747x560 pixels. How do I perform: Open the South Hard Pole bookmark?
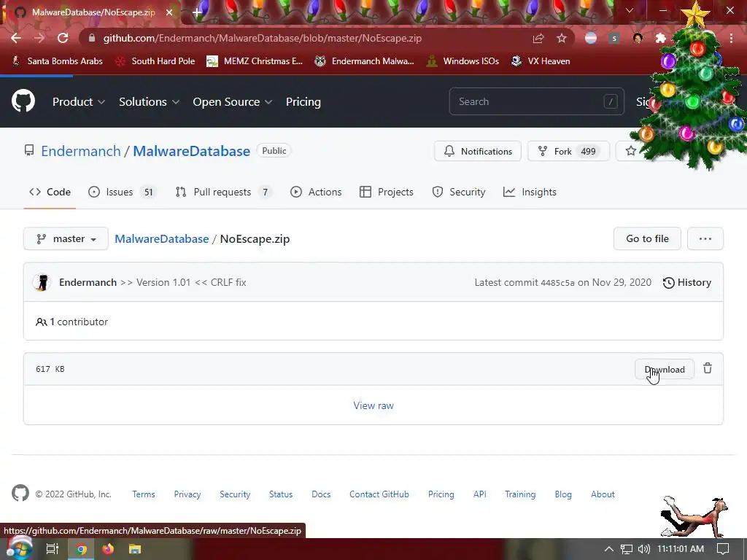click(x=155, y=61)
